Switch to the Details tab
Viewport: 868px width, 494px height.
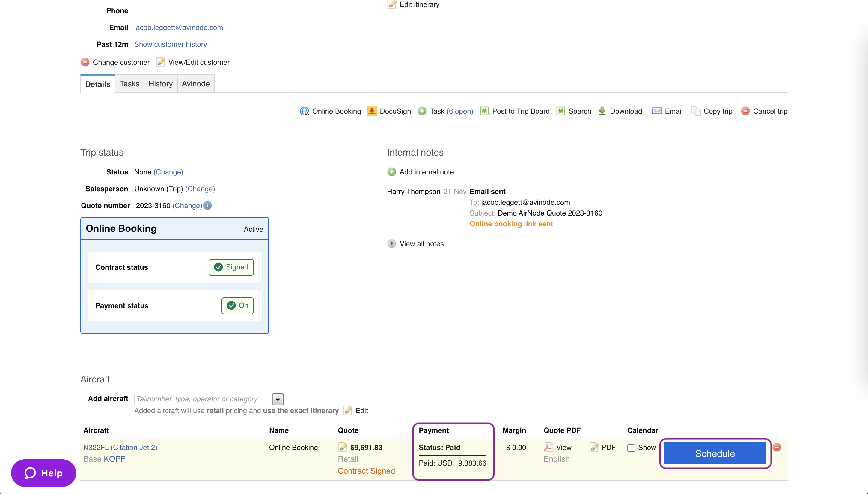coord(98,84)
